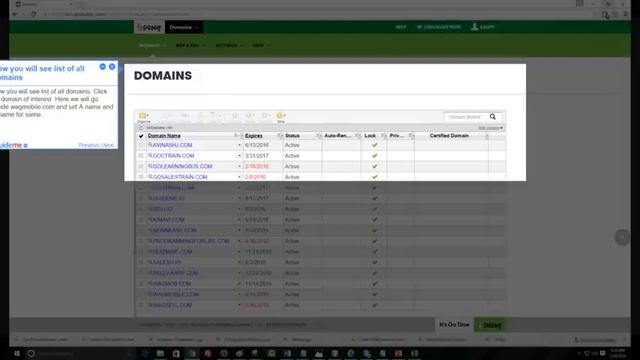The height and width of the screenshot is (360, 640).
Task: Open the Domain Name column filter icon
Action: [x=236, y=136]
